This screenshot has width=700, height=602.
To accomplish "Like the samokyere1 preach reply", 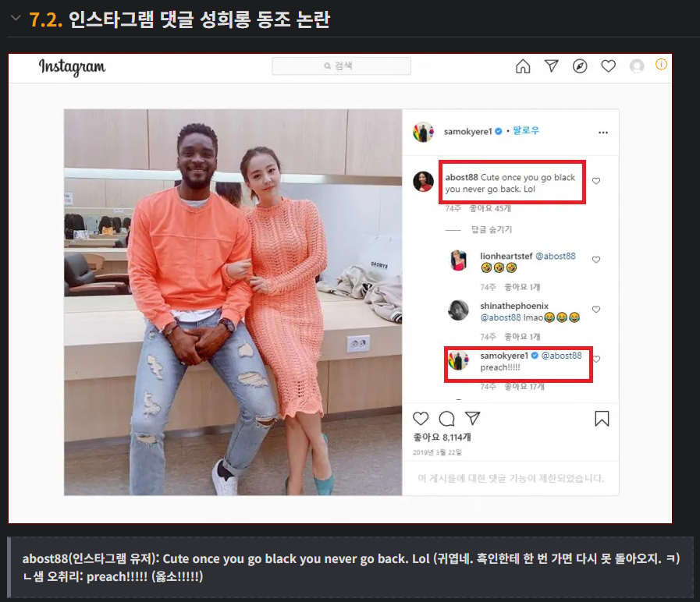I will tap(596, 359).
